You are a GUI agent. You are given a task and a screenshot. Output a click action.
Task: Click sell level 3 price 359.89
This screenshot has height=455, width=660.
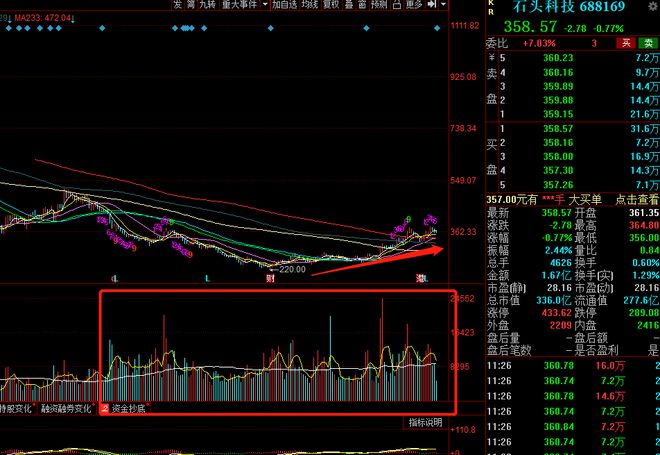(x=558, y=86)
